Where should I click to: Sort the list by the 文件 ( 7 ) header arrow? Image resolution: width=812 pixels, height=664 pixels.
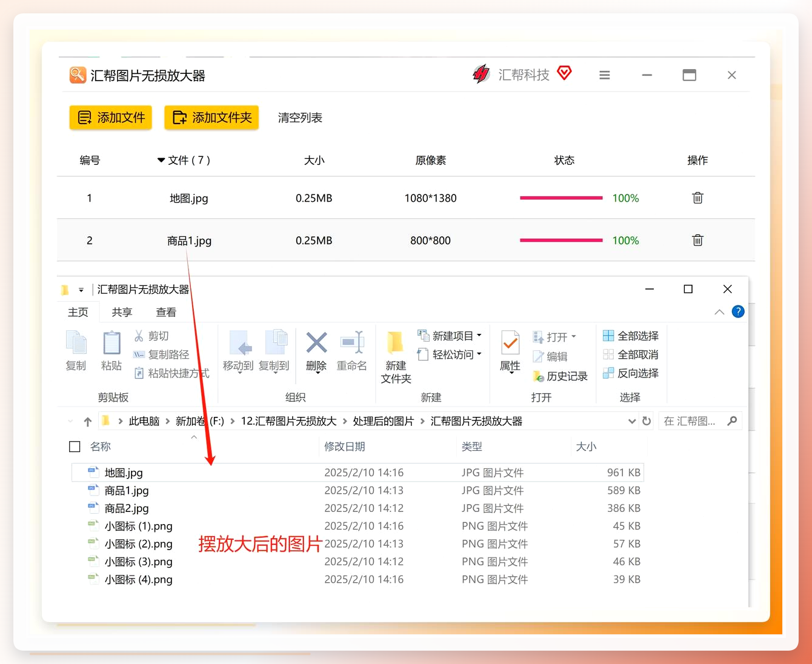coord(161,160)
